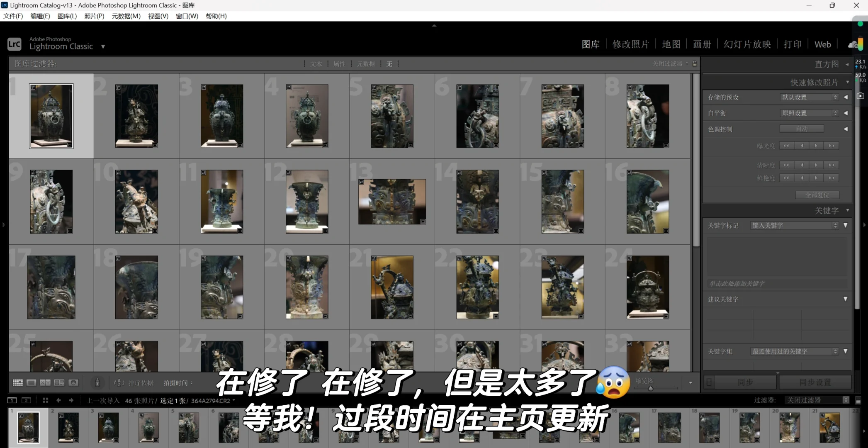Image resolution: width=868 pixels, height=448 pixels.
Task: Open toolbar content options triangle
Action: [691, 382]
